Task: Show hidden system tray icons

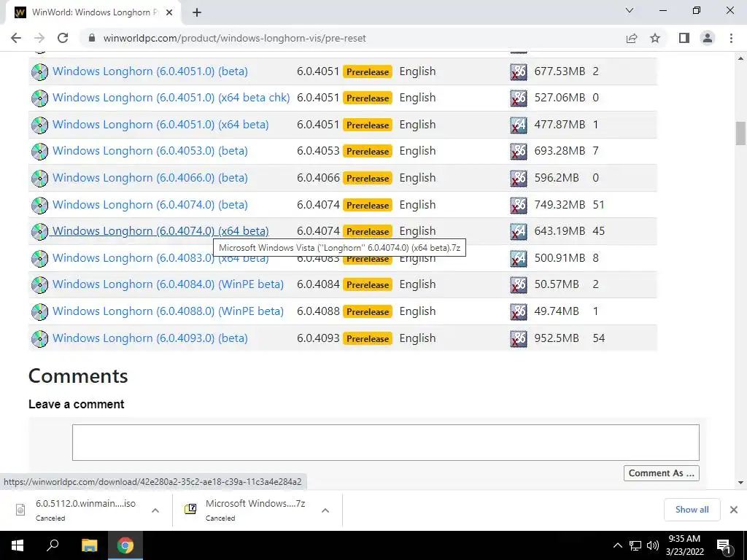Action: (617, 545)
